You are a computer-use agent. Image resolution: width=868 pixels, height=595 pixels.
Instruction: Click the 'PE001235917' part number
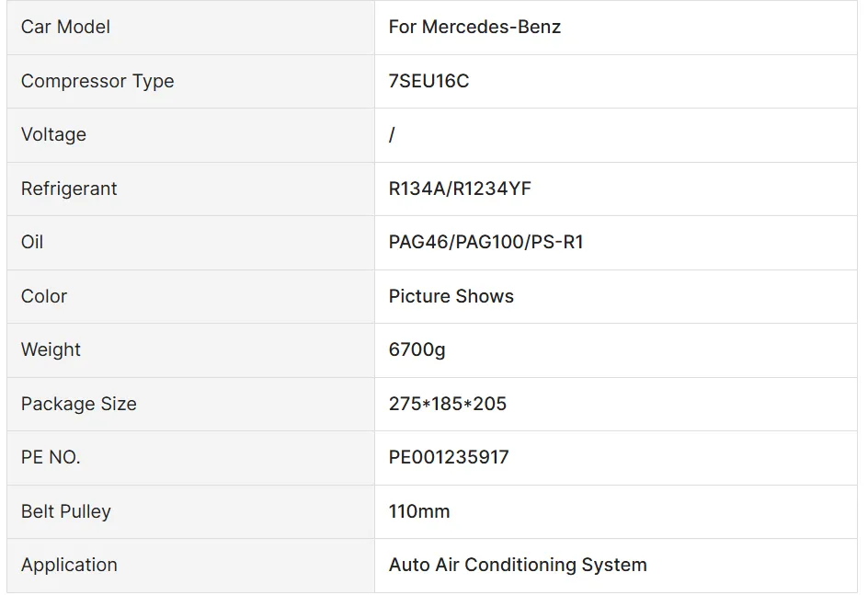(448, 457)
